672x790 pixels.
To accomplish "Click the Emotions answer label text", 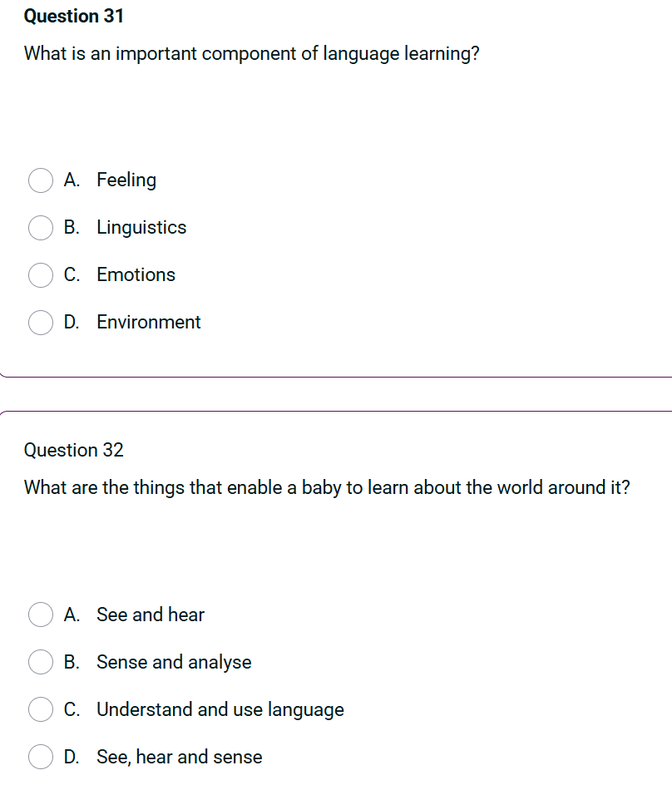I will (136, 275).
